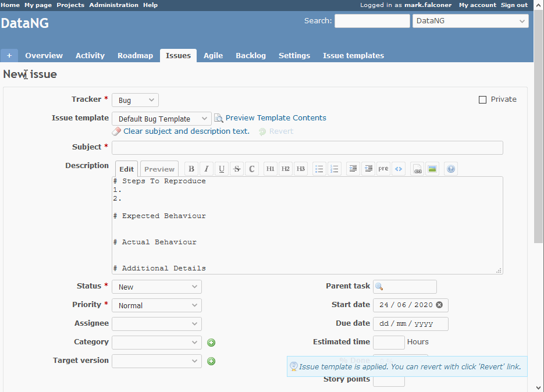
Task: Select the description Edit tab
Action: tap(127, 169)
